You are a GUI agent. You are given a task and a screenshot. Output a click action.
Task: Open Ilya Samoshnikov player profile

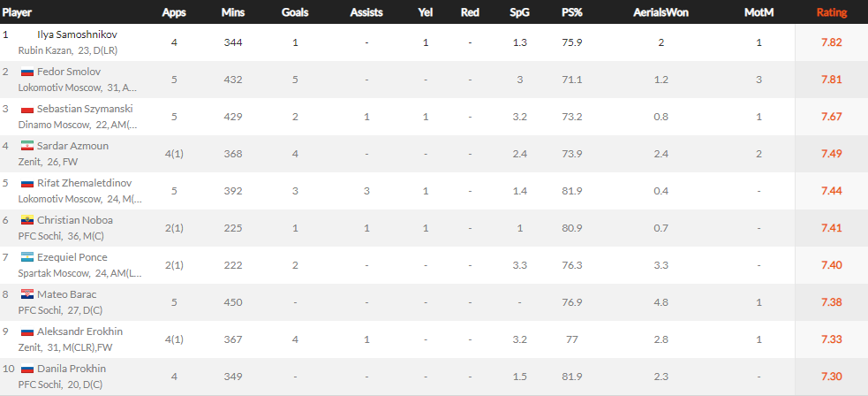77,34
